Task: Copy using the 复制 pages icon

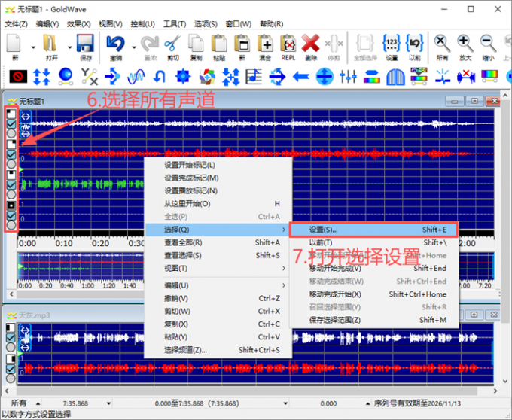Action: pos(196,44)
